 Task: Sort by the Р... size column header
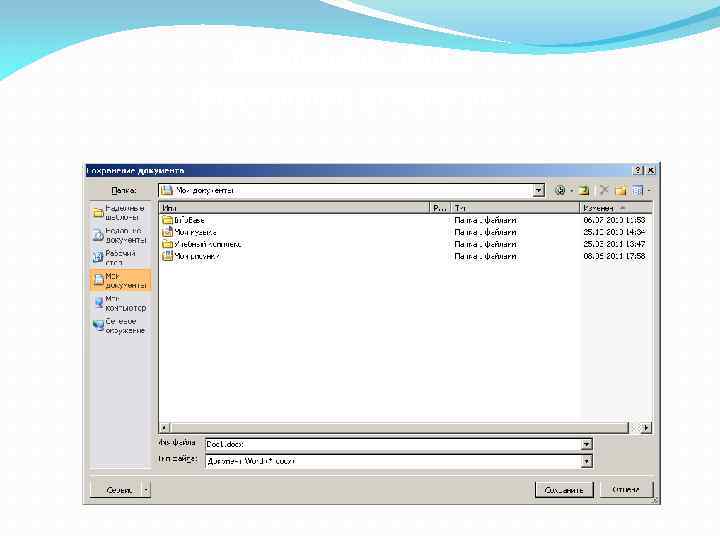(440, 208)
